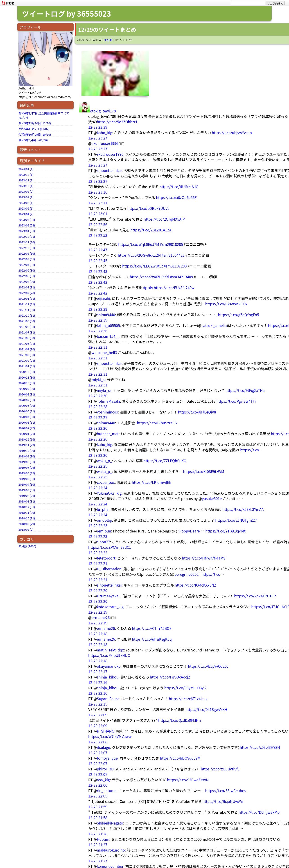The width and height of the screenshot is (289, 868).
Task: Open the #sm31554423 hashtag link
Action: 173,255
